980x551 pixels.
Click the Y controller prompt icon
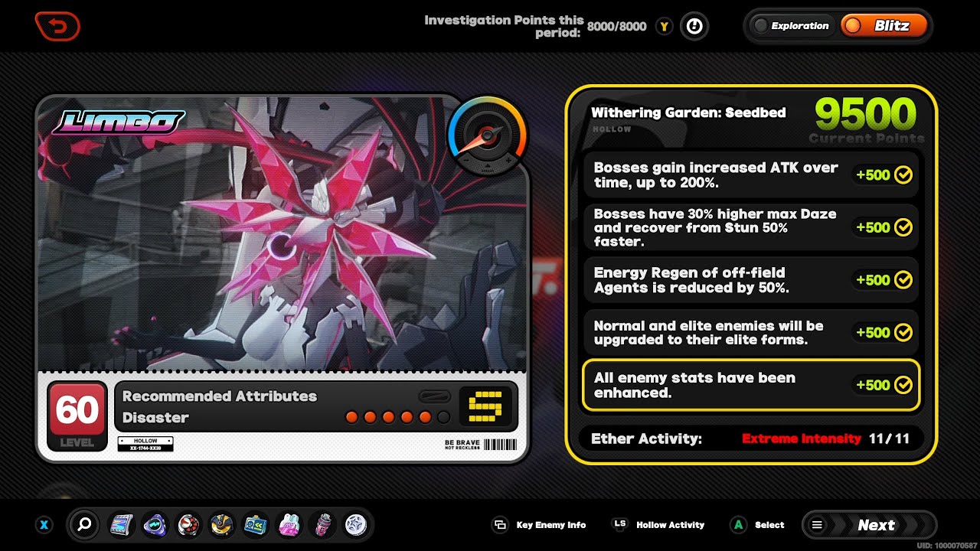pos(665,27)
